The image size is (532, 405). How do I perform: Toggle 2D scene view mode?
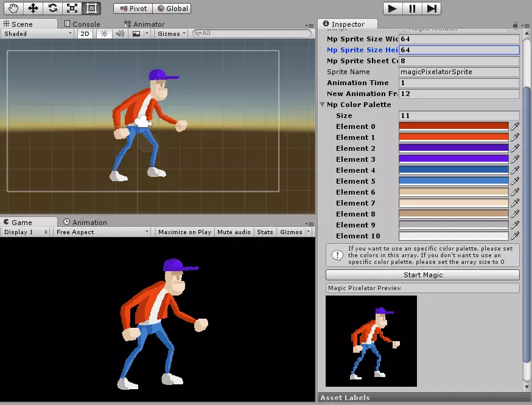(85, 33)
